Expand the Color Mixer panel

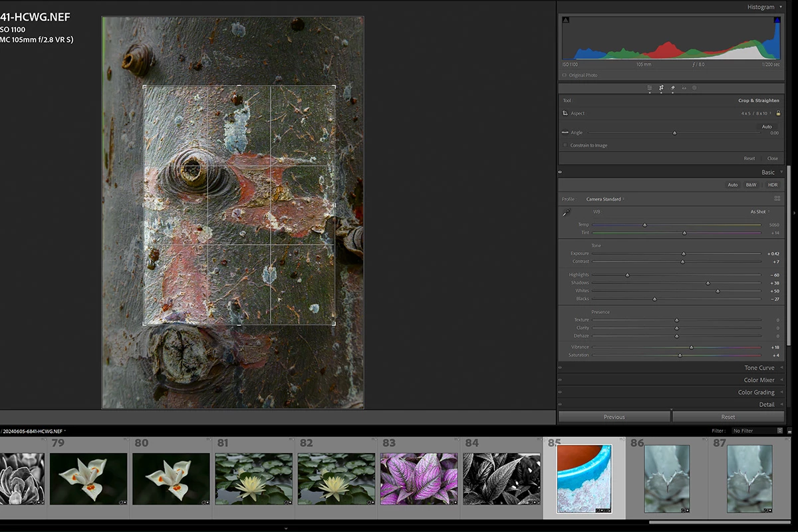tap(781, 380)
